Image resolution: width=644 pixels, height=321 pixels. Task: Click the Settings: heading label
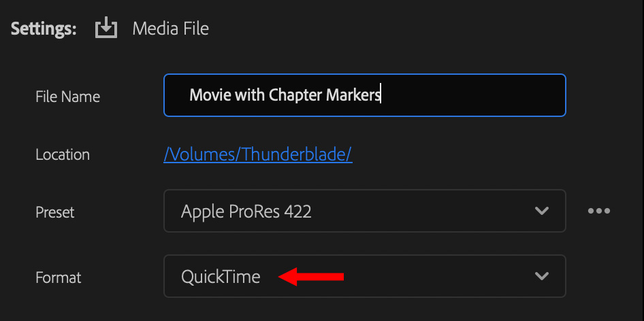click(43, 29)
